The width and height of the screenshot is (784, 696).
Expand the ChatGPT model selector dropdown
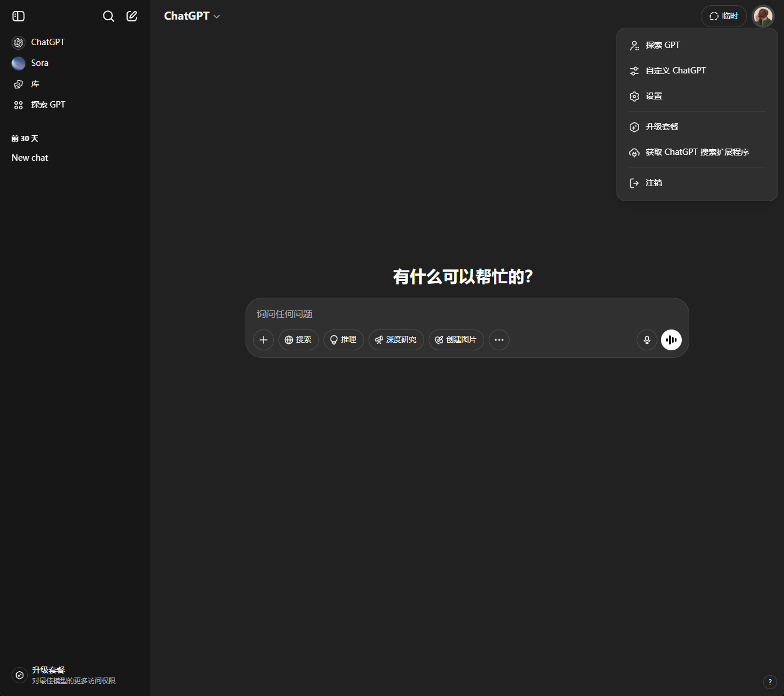(192, 16)
